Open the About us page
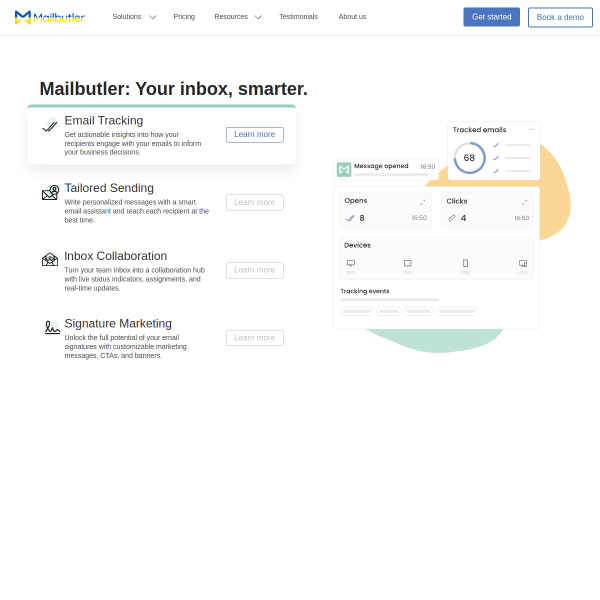This screenshot has width=600, height=600. click(x=352, y=17)
